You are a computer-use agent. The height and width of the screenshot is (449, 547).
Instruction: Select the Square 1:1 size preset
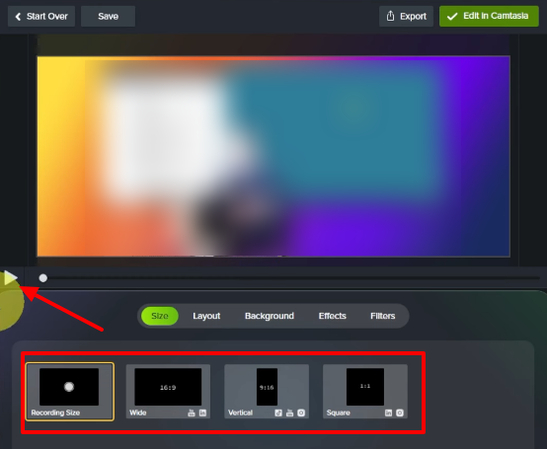tap(365, 391)
